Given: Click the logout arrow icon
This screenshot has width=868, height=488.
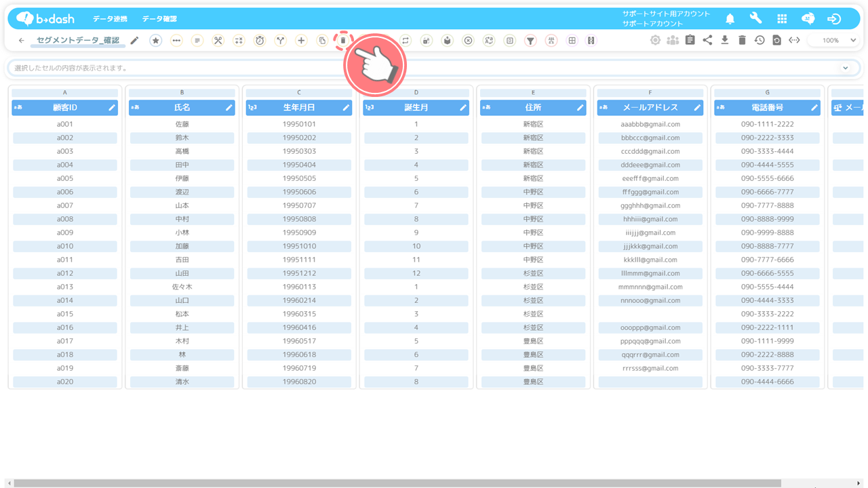Looking at the screenshot, I should tap(834, 19).
